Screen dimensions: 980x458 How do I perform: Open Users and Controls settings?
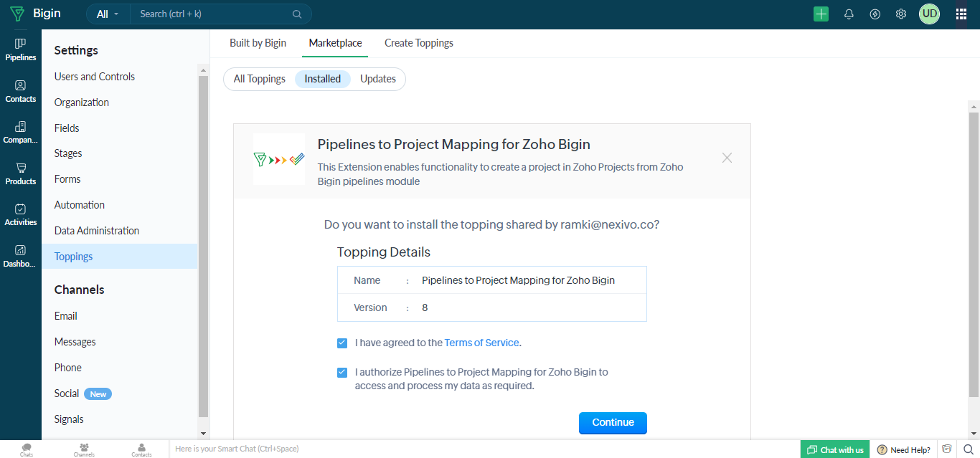tap(95, 77)
